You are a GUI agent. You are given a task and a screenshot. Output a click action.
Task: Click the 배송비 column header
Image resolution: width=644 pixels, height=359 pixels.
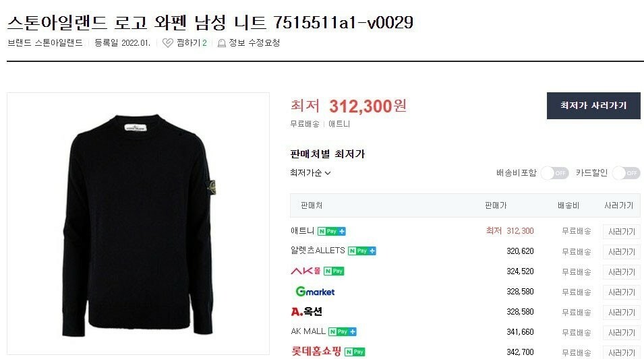[x=568, y=205]
